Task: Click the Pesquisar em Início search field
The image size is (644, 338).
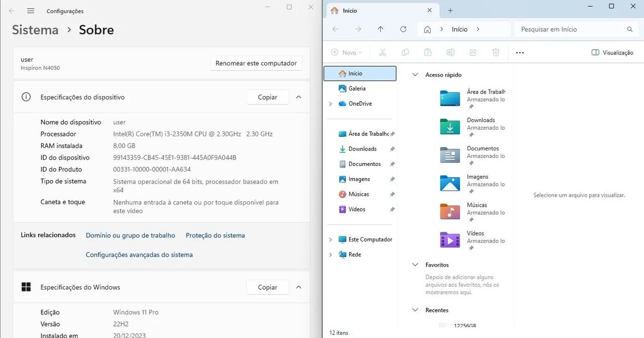Action: 576,29
